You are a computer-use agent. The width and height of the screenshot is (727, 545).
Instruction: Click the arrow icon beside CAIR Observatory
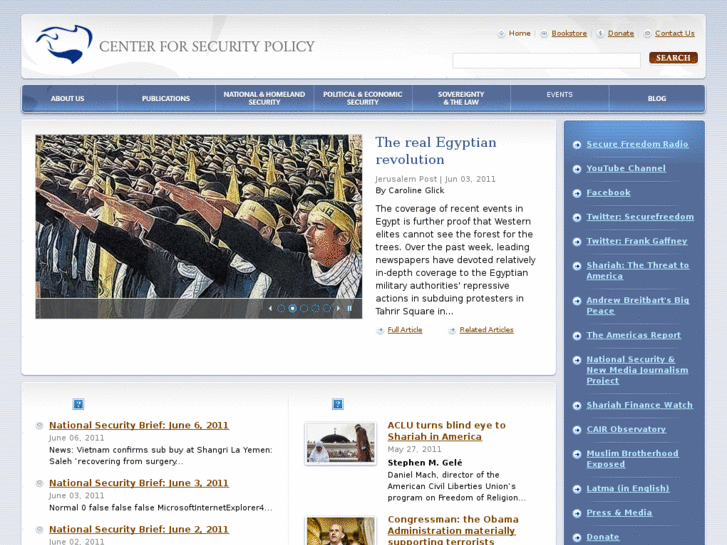(577, 430)
